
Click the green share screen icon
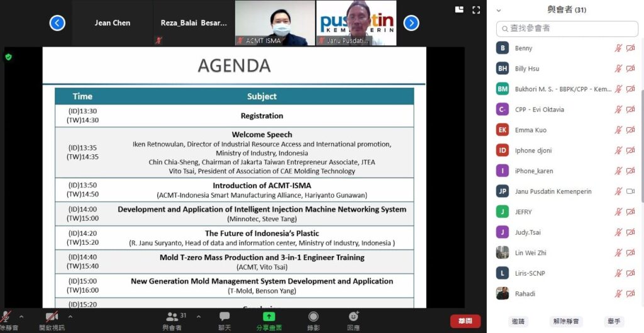[269, 317]
